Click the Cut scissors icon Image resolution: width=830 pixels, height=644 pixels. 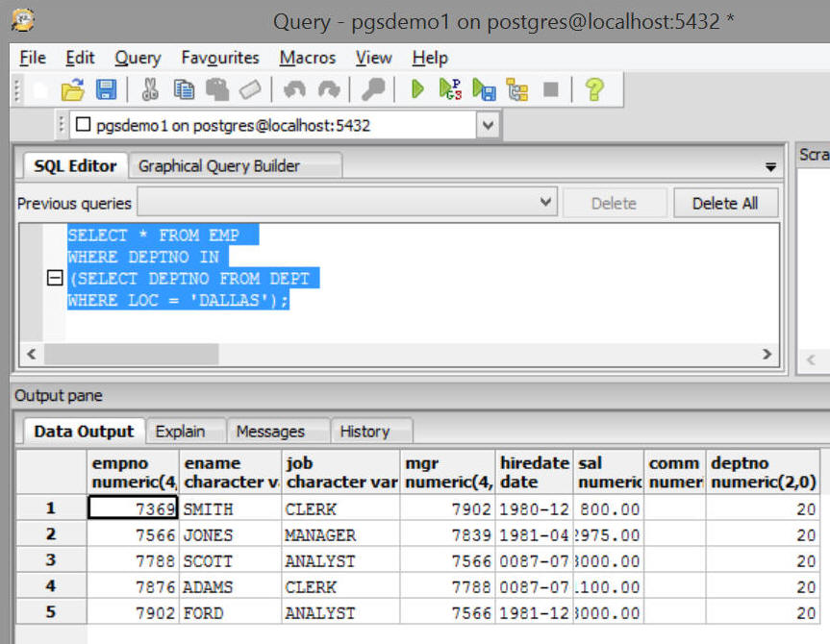[150, 90]
